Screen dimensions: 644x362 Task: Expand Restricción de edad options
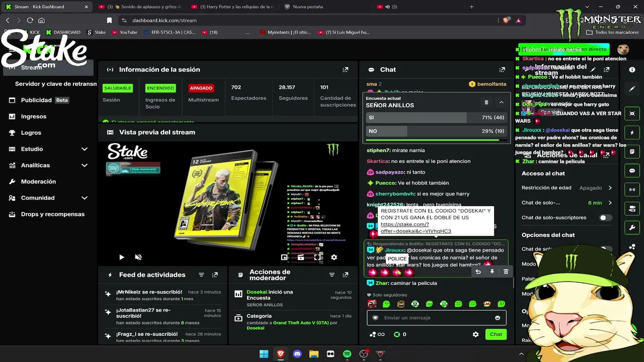(x=610, y=188)
